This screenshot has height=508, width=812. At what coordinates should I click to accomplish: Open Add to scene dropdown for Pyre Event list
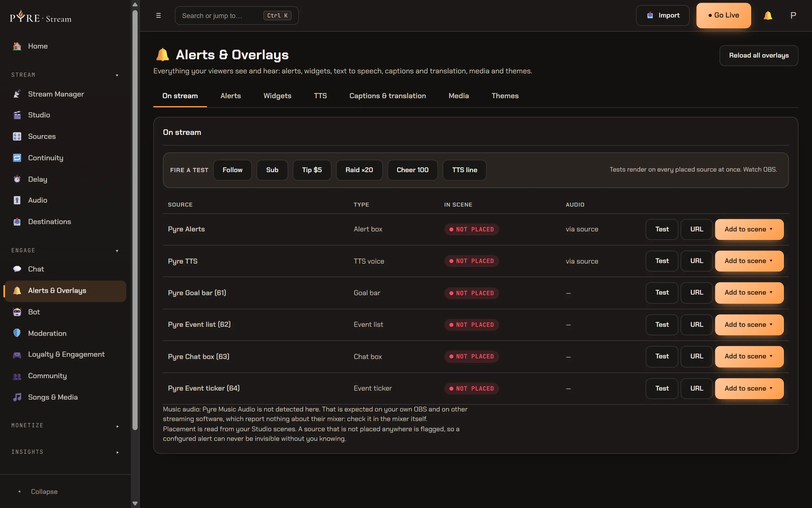coord(749,325)
